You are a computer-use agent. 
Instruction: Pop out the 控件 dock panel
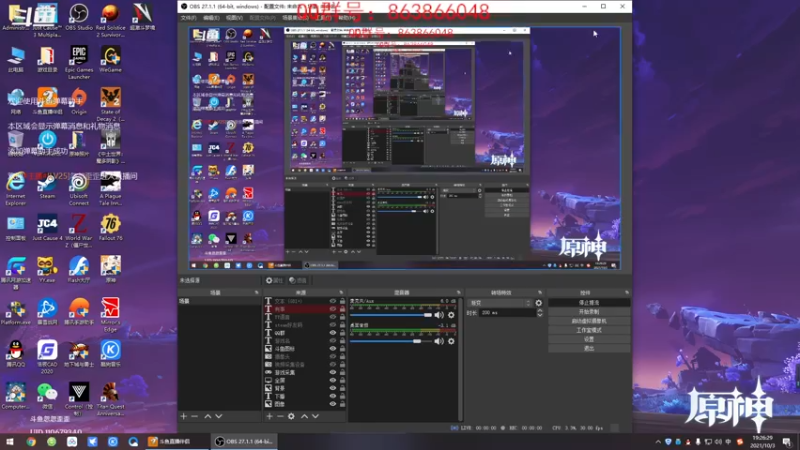(x=627, y=292)
